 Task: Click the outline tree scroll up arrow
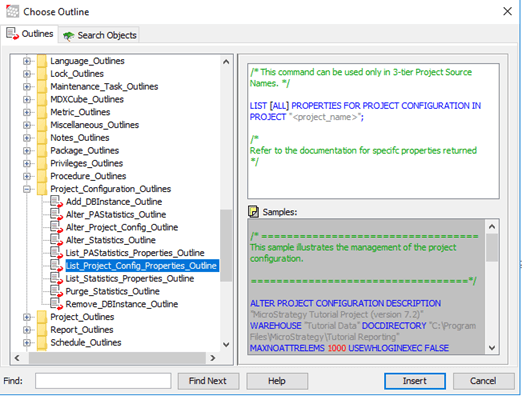tap(226, 62)
